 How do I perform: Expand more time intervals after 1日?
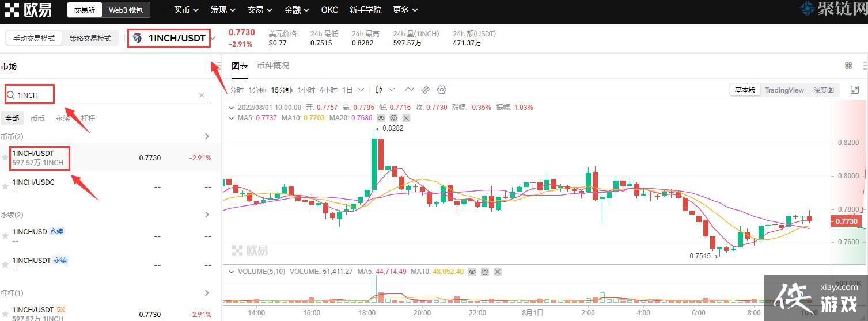361,90
